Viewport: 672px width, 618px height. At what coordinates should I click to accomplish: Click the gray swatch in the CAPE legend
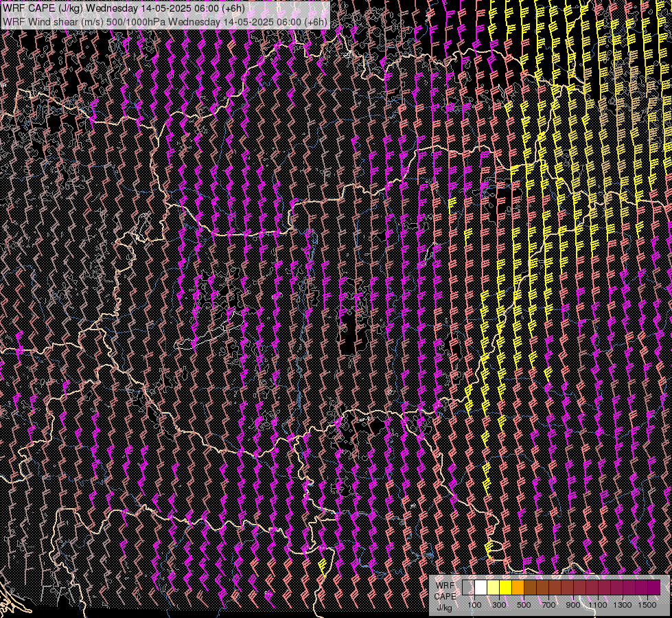[x=468, y=588]
